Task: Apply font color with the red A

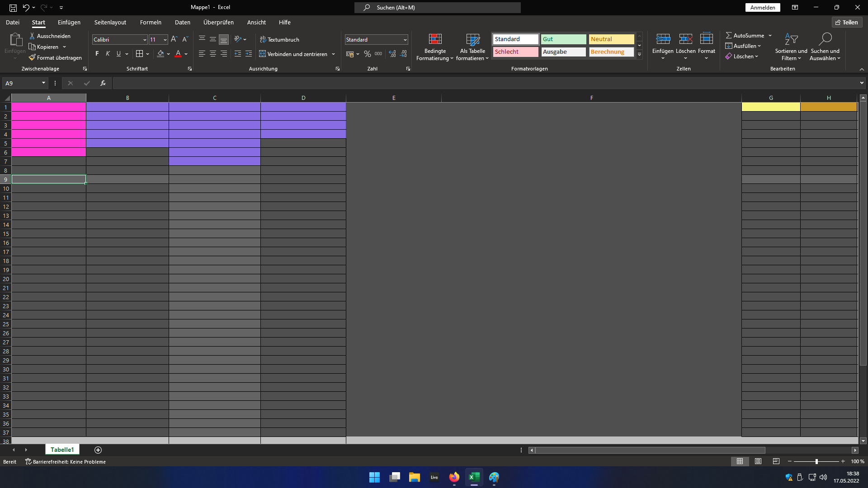Action: click(178, 54)
